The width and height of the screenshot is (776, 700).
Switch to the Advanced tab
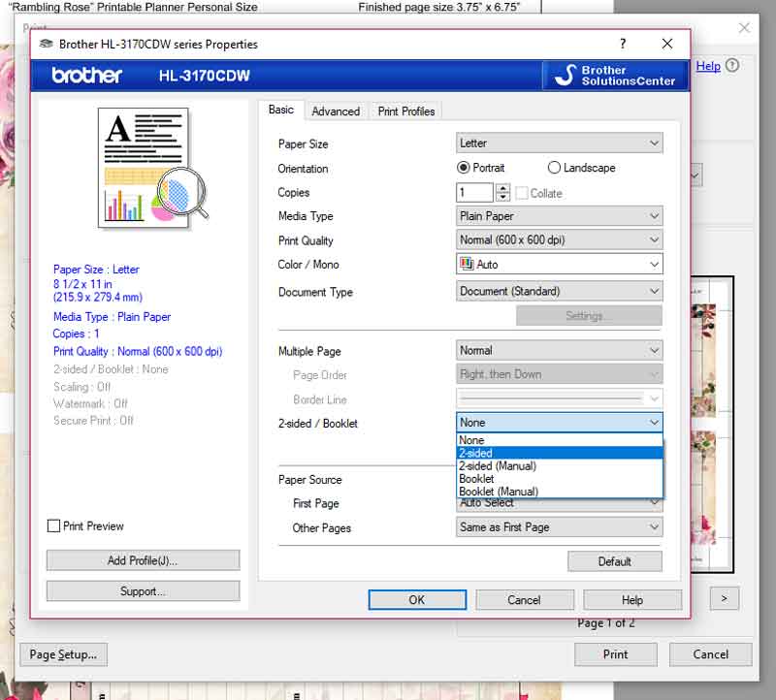point(336,111)
